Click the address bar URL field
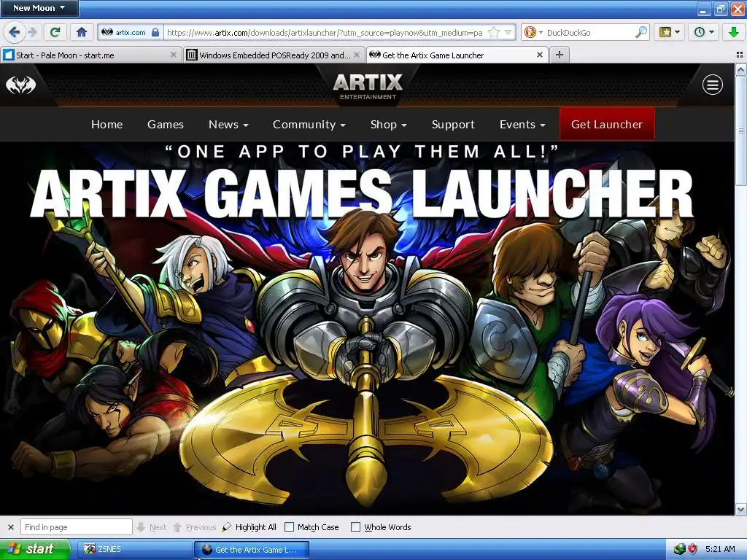The height and width of the screenshot is (560, 747). (324, 32)
